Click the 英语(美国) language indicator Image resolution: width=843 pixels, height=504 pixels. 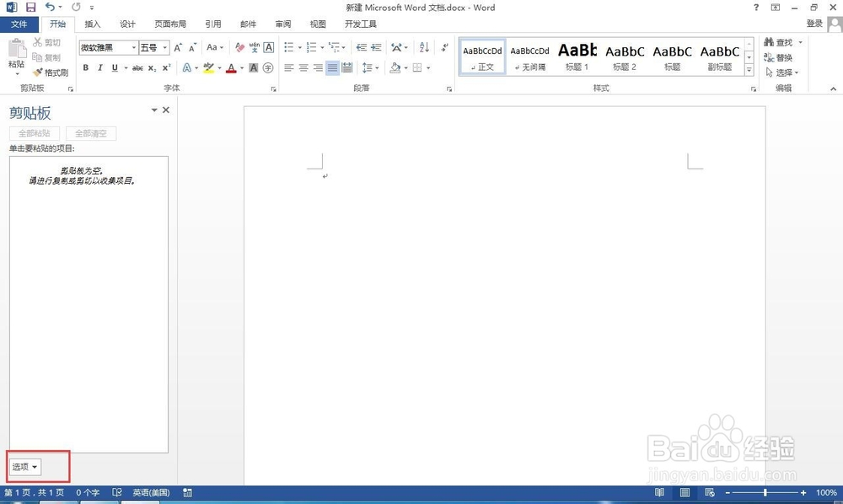[x=151, y=492]
